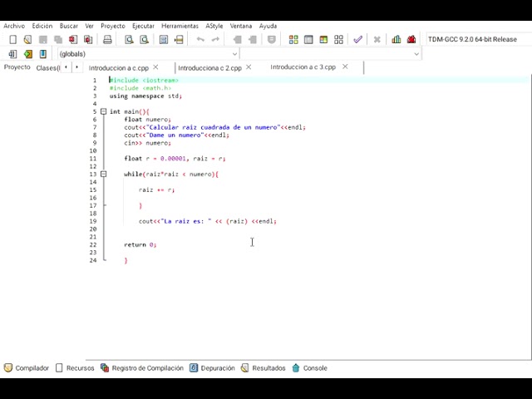The height and width of the screenshot is (399, 532).
Task: Click the green arrow bookmark icon
Action: point(27,54)
